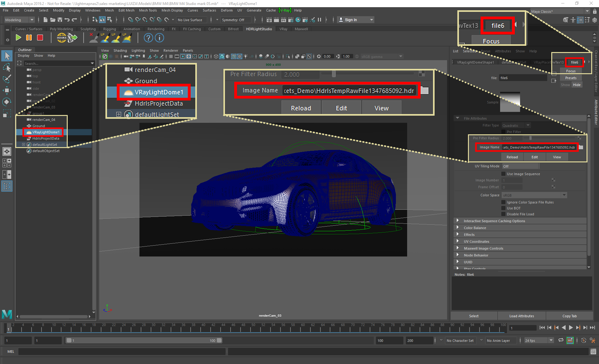The width and height of the screenshot is (599, 364).
Task: Open the HDR Light Studio info icon
Action: click(159, 38)
